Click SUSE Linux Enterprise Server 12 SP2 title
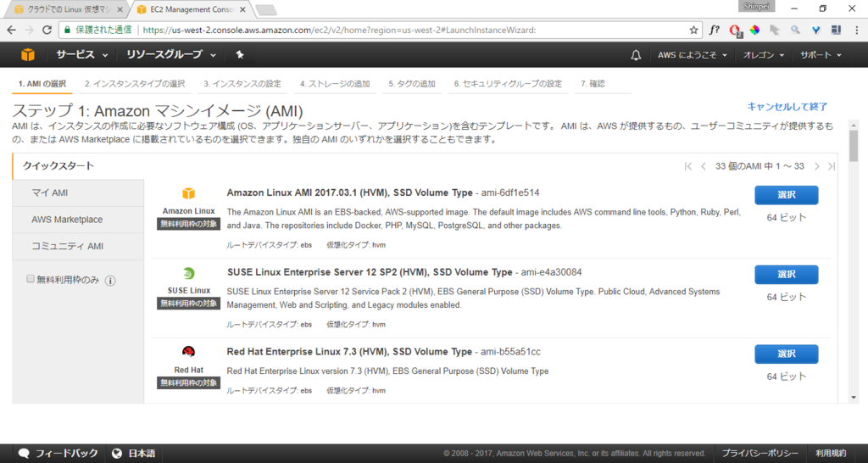868x463 pixels. 370,272
